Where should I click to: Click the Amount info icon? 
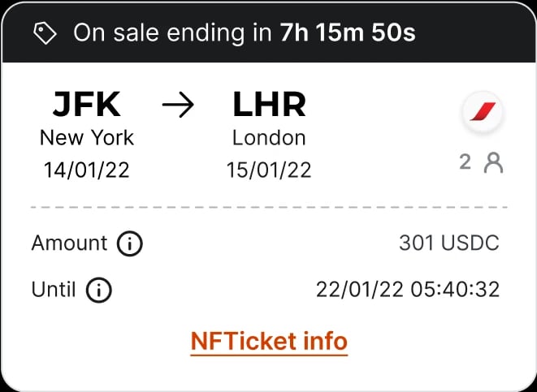[x=130, y=243]
